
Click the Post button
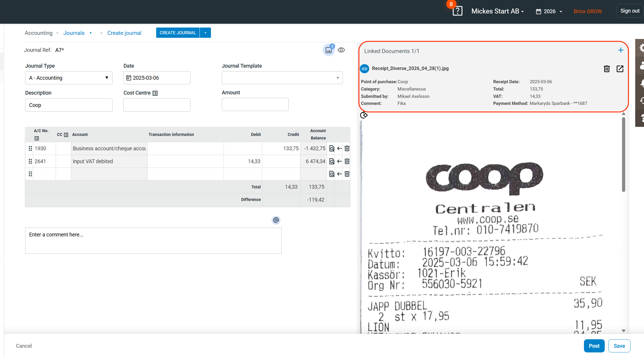[594, 346]
